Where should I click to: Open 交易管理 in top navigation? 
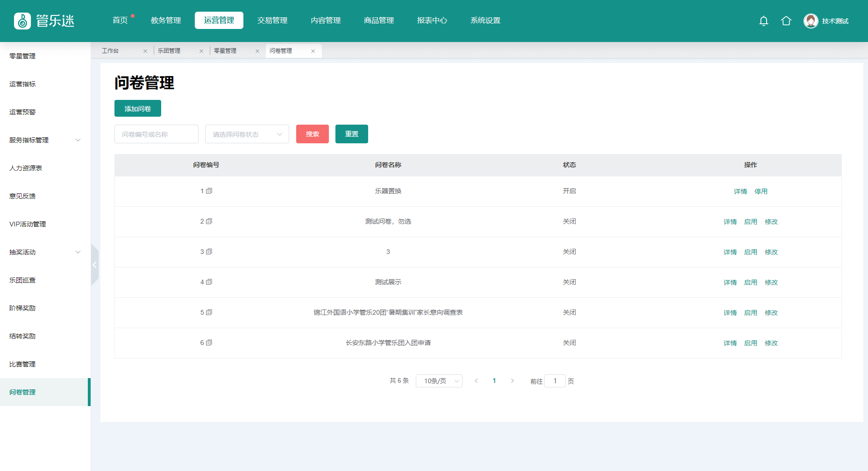click(272, 21)
